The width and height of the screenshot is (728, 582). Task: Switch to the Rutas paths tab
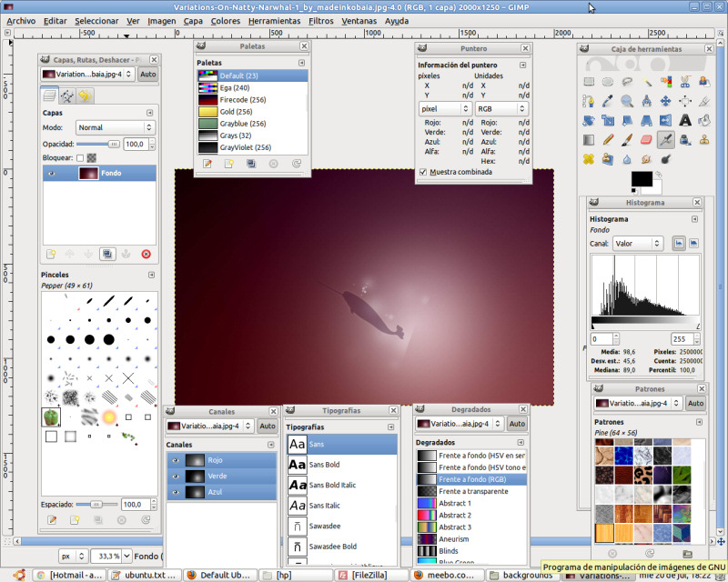tap(66, 96)
